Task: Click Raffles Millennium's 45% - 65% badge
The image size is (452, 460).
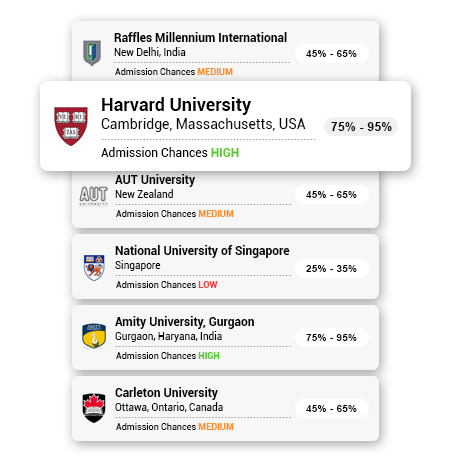Action: point(332,53)
